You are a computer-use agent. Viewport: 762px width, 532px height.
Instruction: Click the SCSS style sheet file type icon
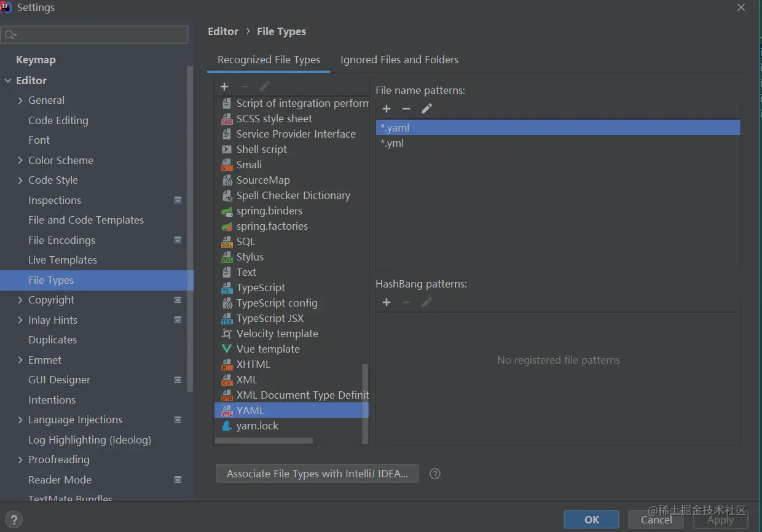tap(227, 119)
